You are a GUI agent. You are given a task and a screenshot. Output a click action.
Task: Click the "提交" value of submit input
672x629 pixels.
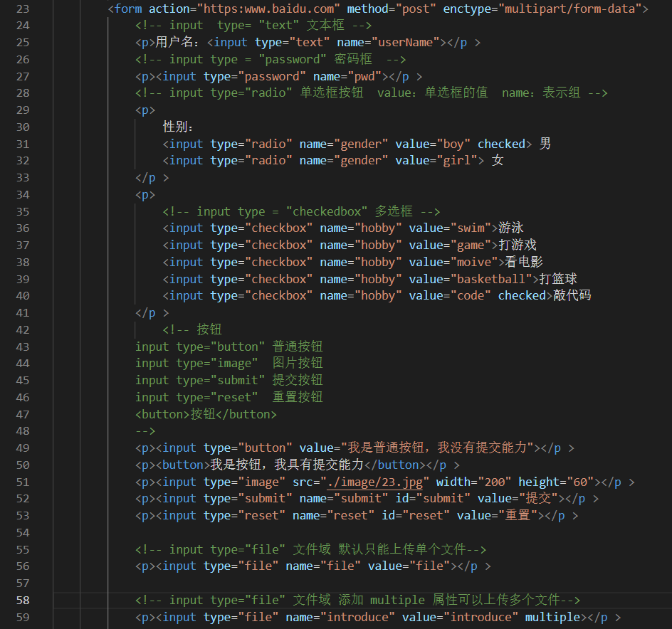pyautogui.click(x=538, y=499)
